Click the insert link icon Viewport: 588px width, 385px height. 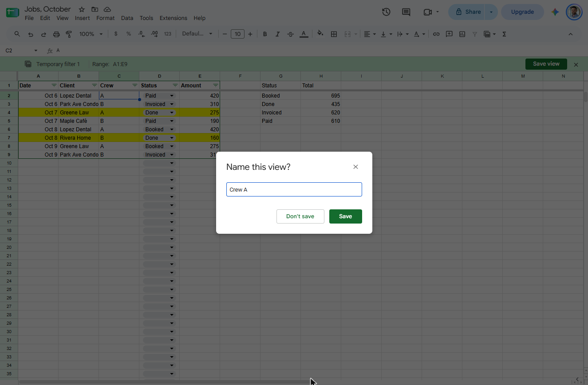point(436,34)
